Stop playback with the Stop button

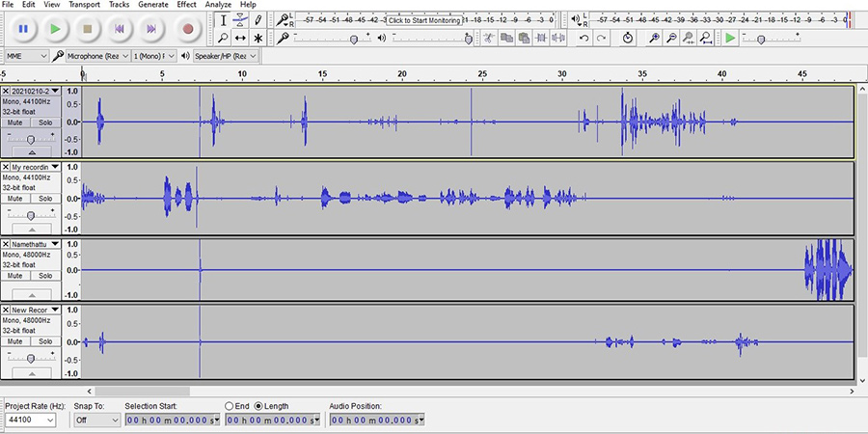point(88,29)
